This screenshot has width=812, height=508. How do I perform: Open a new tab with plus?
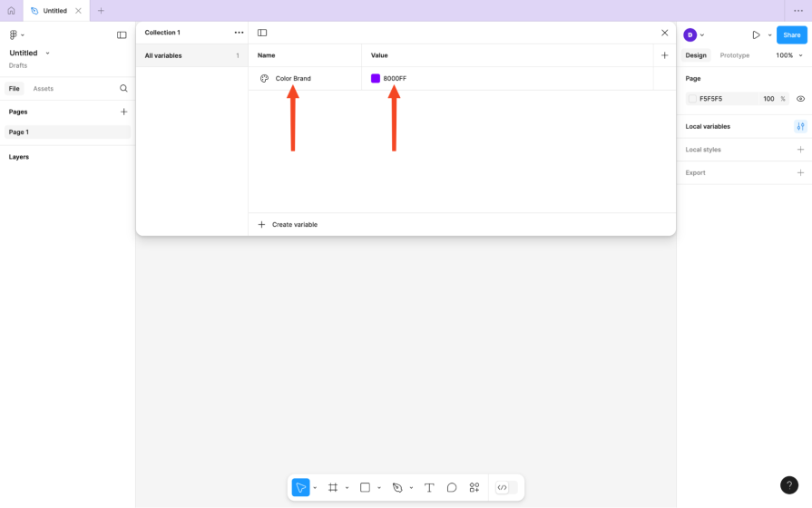click(101, 11)
